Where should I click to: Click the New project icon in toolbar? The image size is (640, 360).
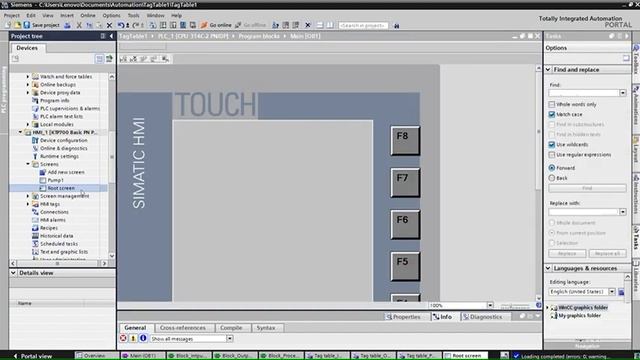tap(8, 25)
